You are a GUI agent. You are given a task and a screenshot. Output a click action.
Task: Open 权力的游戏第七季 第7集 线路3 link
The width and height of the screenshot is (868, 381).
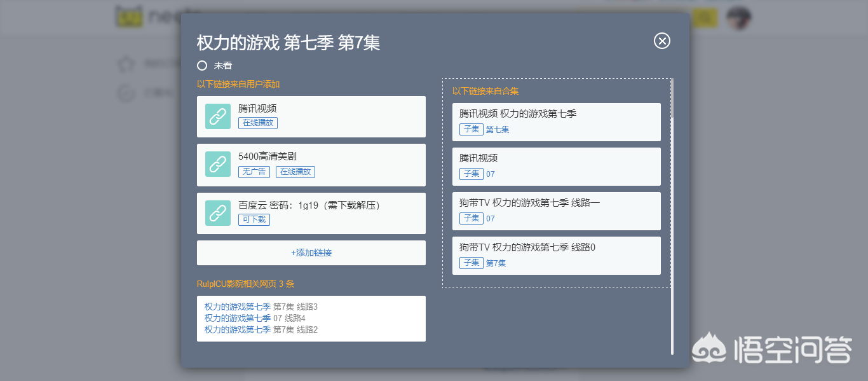[x=261, y=307]
